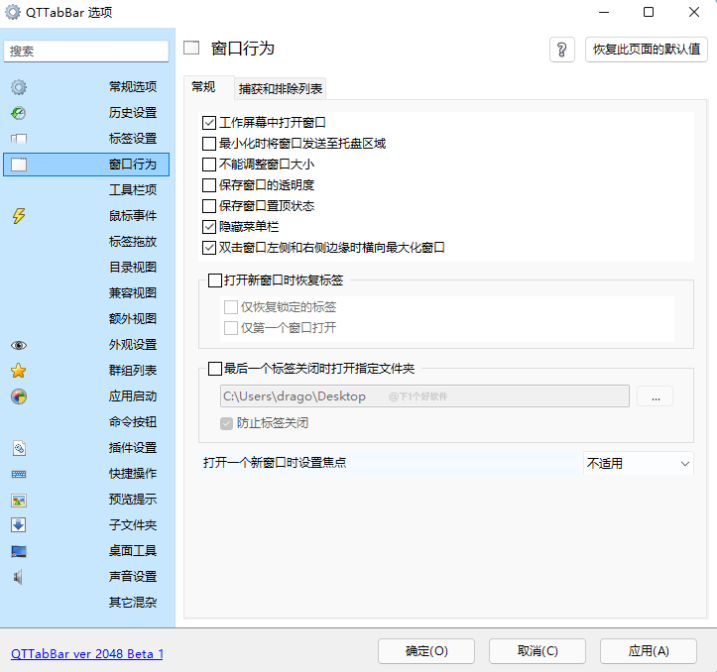This screenshot has height=672, width=717.
Task: Click the plugin page icon beside 插件设置
Action: click(19, 448)
